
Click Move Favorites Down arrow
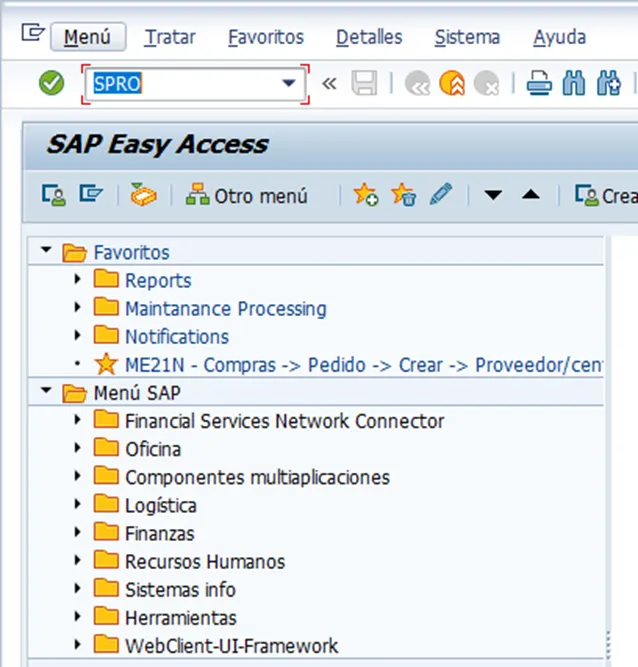click(x=493, y=195)
